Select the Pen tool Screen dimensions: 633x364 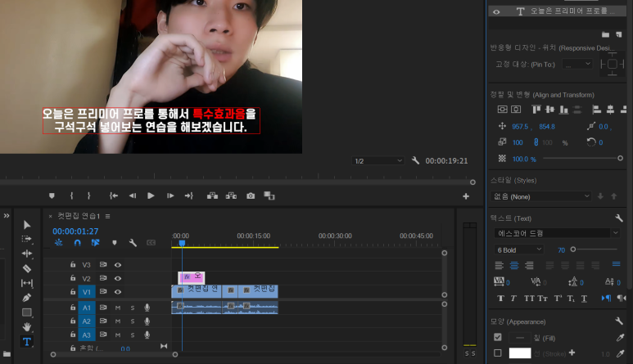[x=27, y=298]
